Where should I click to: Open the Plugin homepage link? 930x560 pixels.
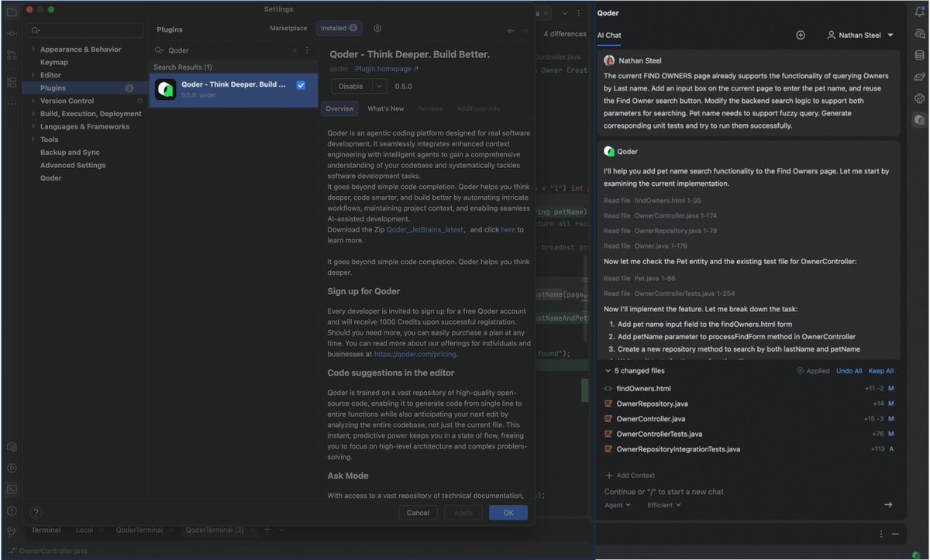(386, 69)
